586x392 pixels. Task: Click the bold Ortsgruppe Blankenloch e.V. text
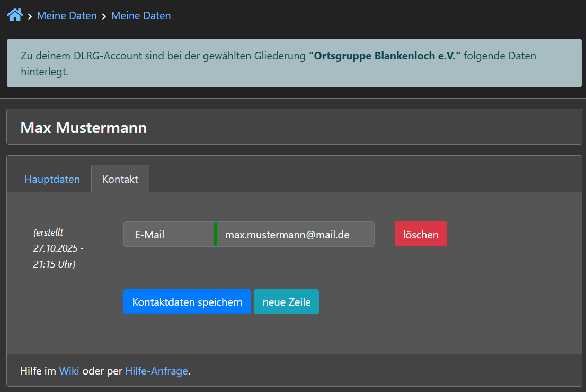(385, 56)
